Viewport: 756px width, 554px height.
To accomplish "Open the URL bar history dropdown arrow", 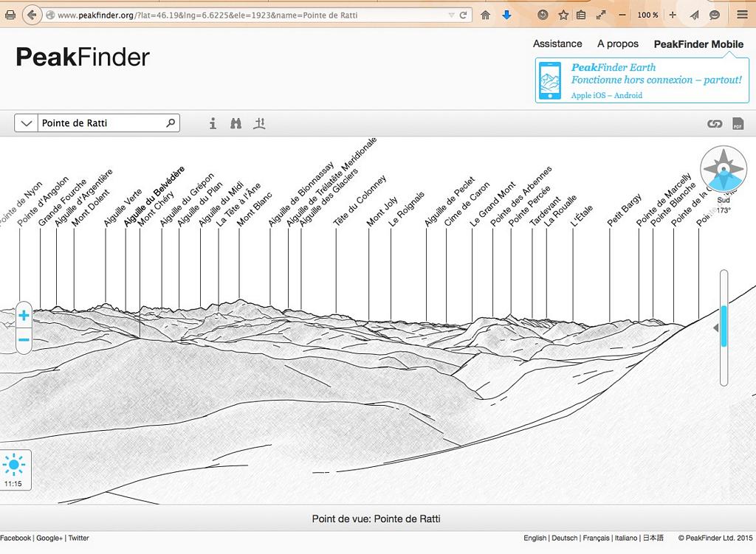I will [451, 15].
